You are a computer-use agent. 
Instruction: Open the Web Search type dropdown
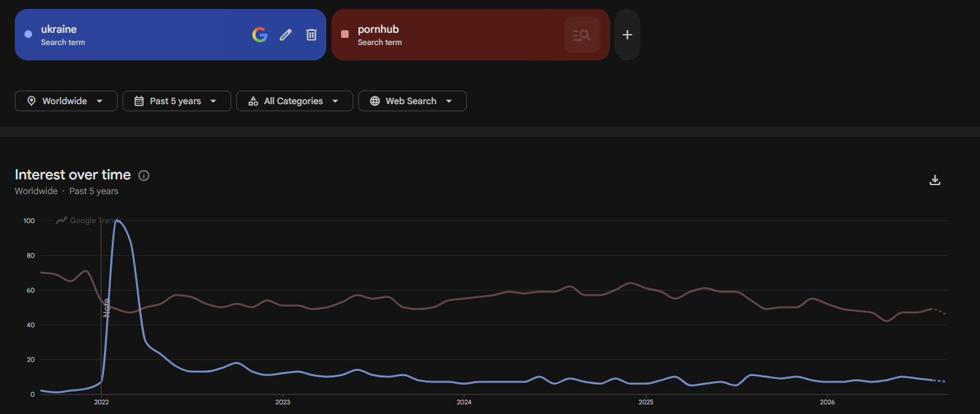click(x=412, y=101)
